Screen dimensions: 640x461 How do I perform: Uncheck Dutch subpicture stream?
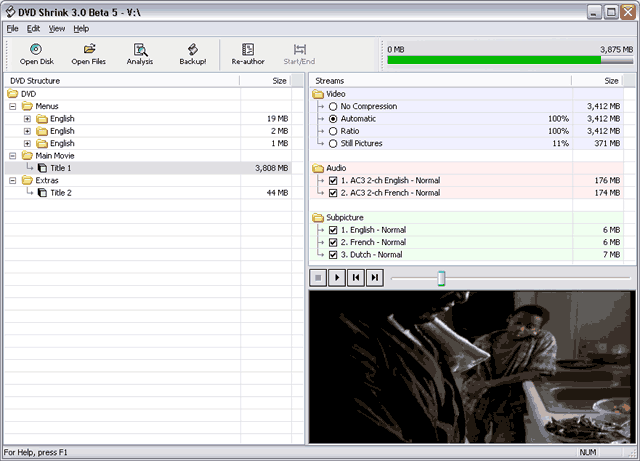coord(333,254)
